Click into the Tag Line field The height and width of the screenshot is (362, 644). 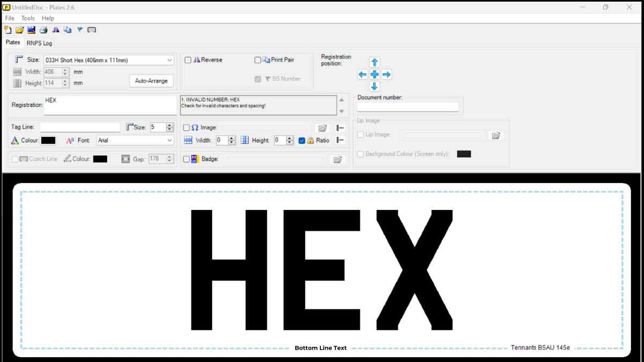[x=80, y=127]
